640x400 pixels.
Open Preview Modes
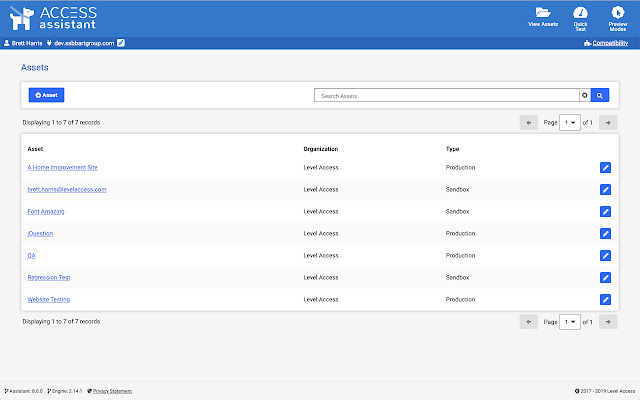click(617, 16)
